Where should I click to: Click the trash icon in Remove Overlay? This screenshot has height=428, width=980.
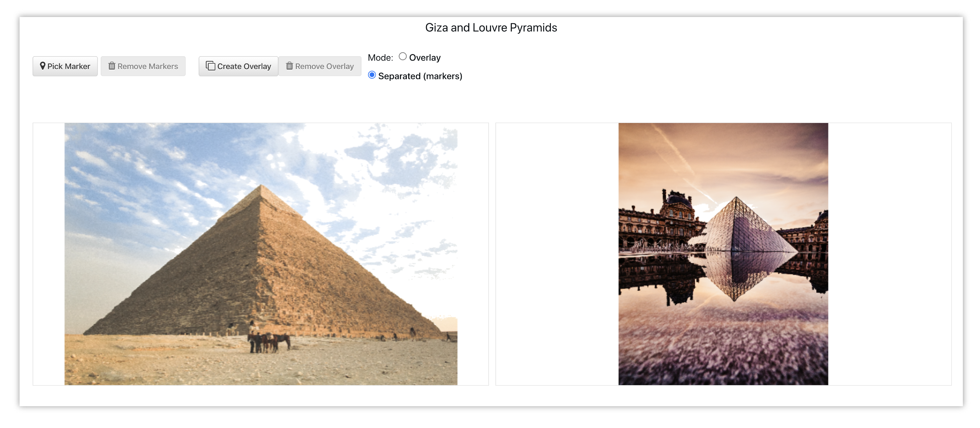coord(290,66)
